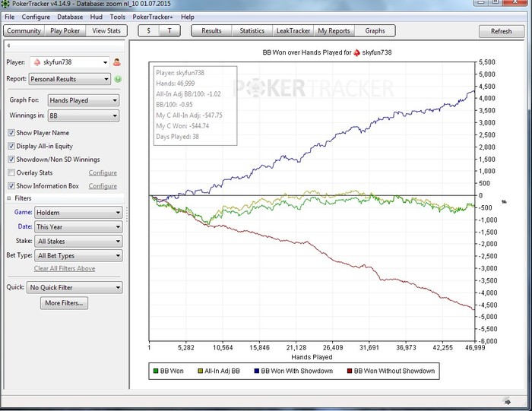The width and height of the screenshot is (532, 411).
Task: Click the PokerTracker app icon in title bar
Action: 5,4
